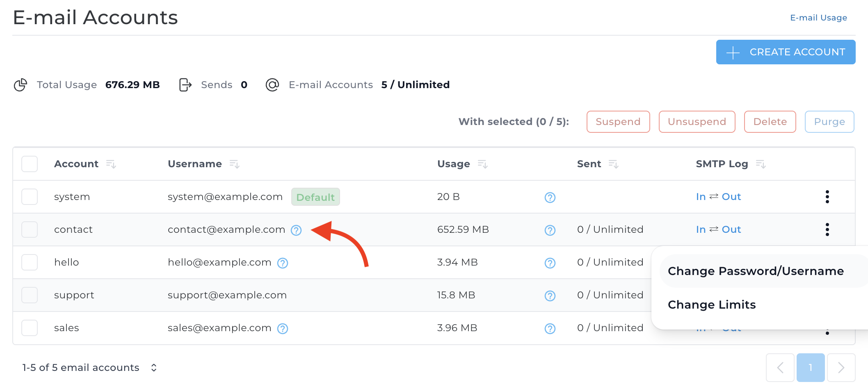Click the help icon beside hello@example.com
The width and height of the screenshot is (868, 391).
282,263
